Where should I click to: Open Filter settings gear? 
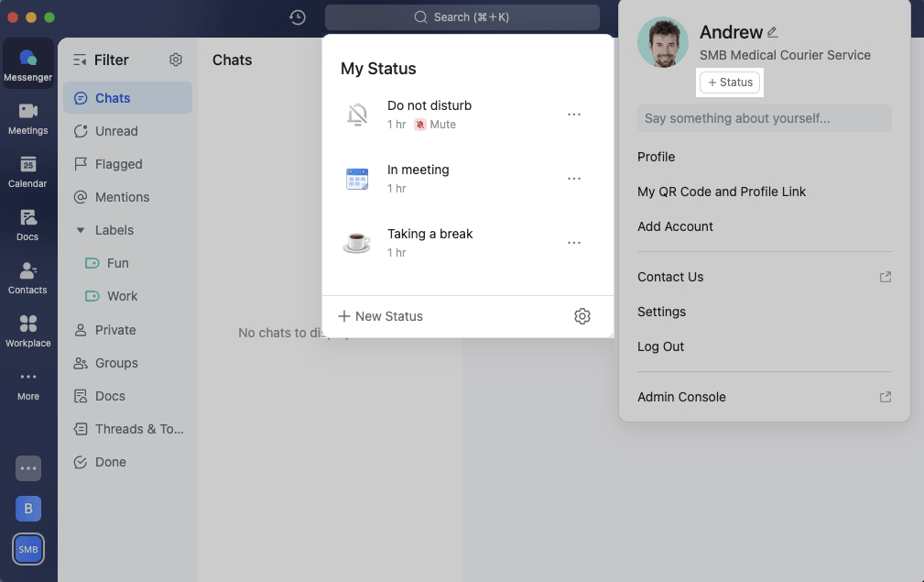pyautogui.click(x=176, y=59)
